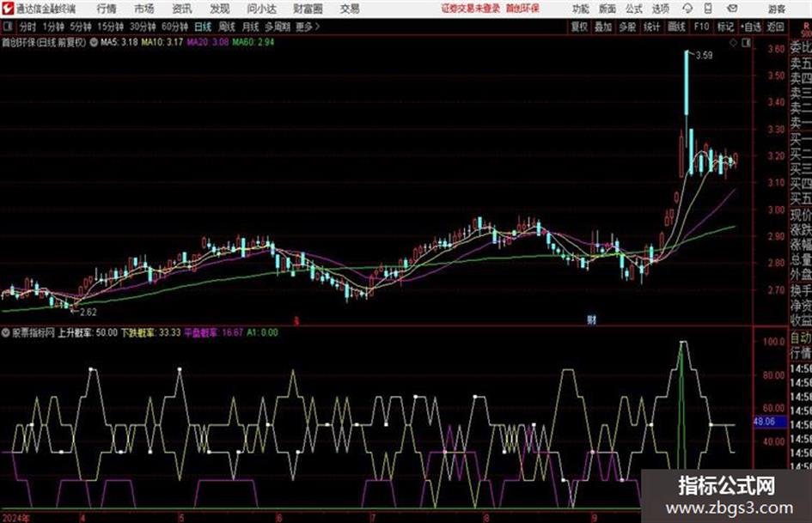Open the 资讯 menu
The width and height of the screenshot is (812, 523).
point(182,9)
